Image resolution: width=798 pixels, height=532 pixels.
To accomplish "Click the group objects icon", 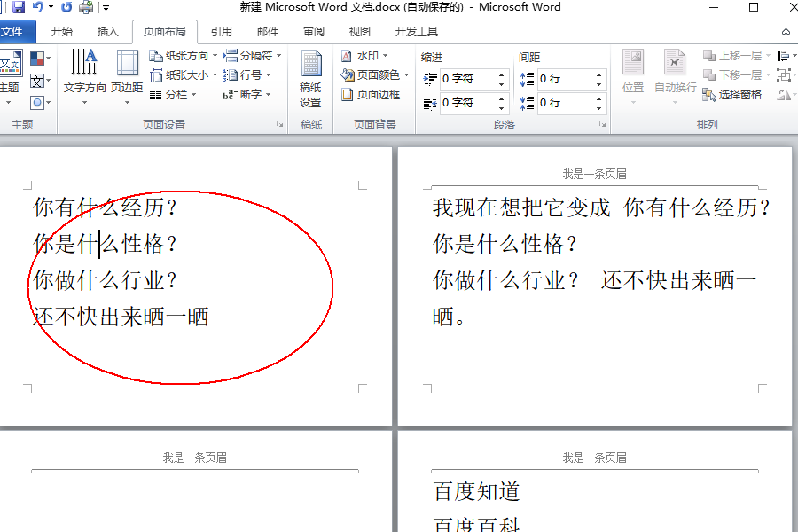I will [x=786, y=75].
